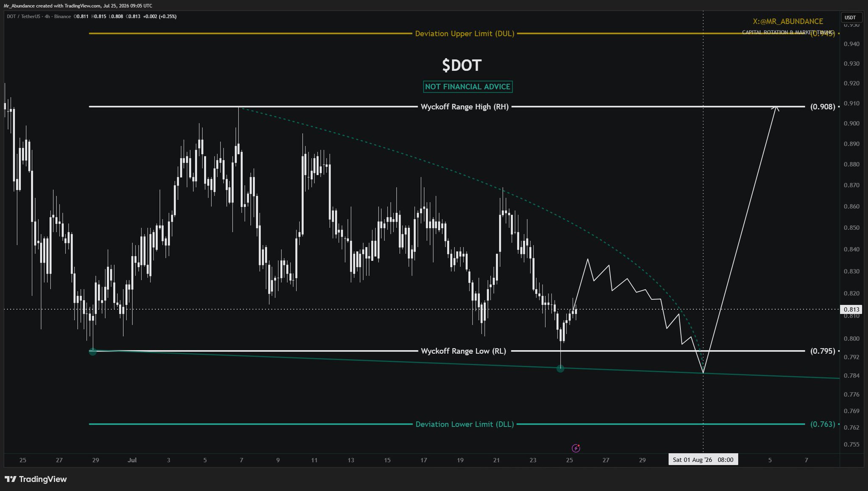868x491 pixels.
Task: Click the 23 date on the time axis
Action: pyautogui.click(x=533, y=460)
